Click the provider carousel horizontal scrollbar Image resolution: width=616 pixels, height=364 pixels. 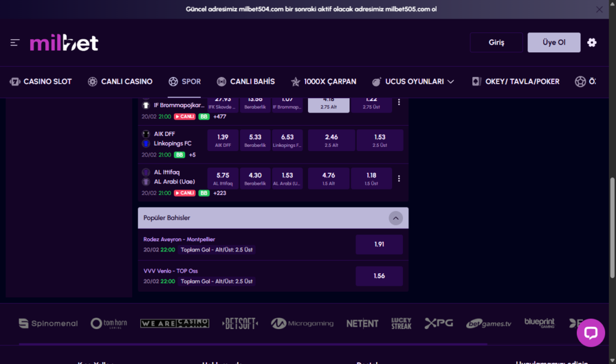253,344
